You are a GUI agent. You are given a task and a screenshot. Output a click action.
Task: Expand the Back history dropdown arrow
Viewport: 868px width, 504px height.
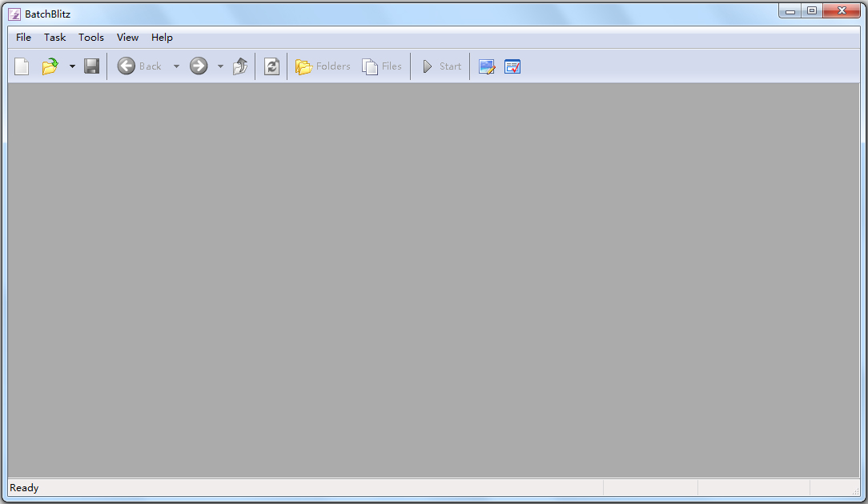(176, 66)
